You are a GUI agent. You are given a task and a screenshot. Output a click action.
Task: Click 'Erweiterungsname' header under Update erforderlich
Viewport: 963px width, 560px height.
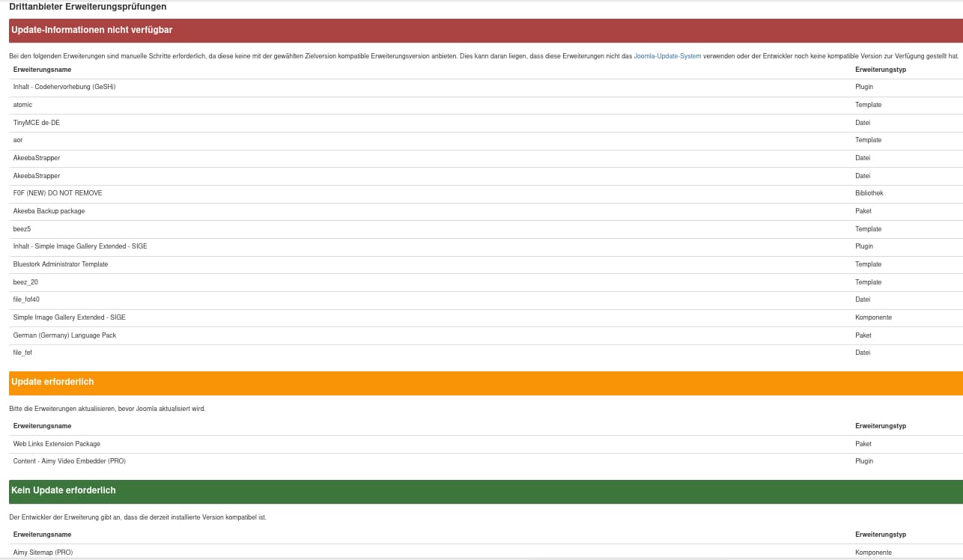42,426
